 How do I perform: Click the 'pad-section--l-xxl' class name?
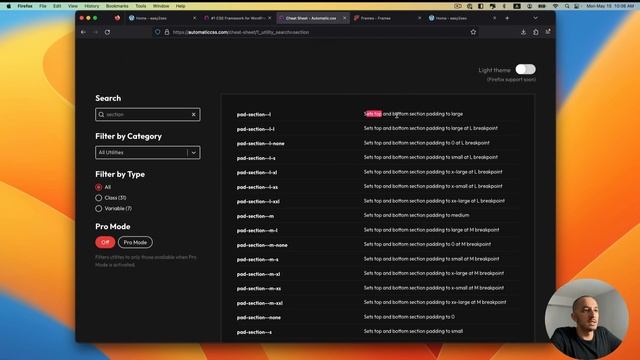258,202
